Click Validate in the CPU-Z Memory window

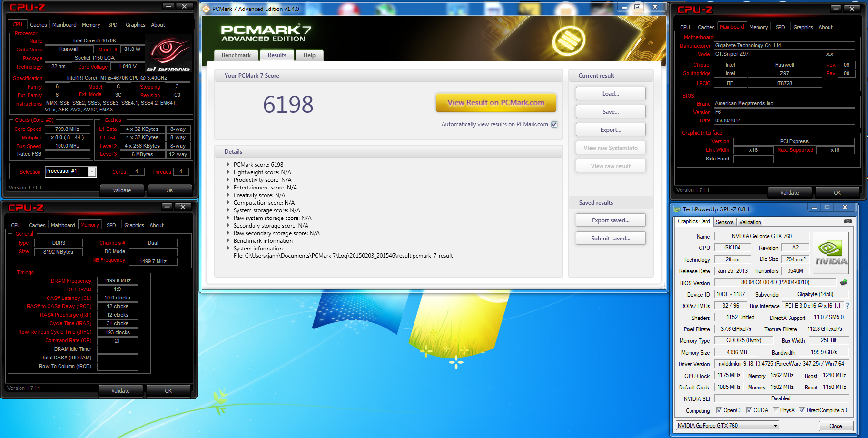point(120,391)
